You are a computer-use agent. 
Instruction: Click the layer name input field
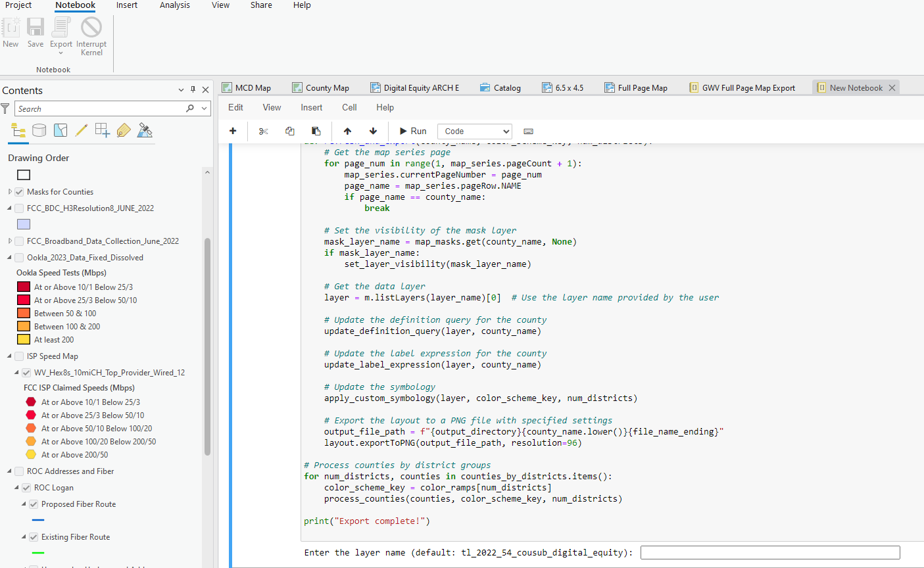click(x=768, y=552)
